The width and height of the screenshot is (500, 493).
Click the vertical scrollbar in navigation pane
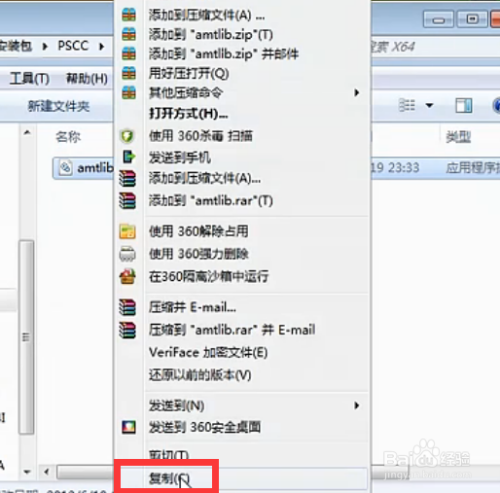pyautogui.click(x=27, y=337)
